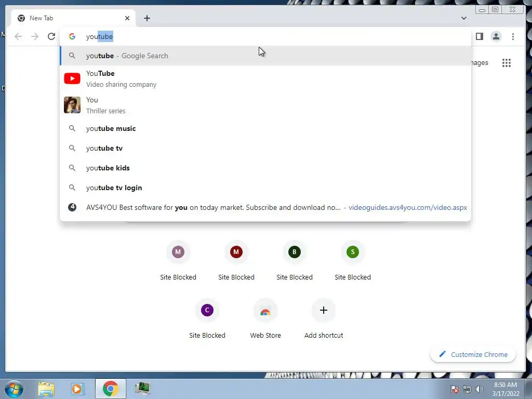Click the Google G icon in address bar
The image size is (532, 399).
pos(72,36)
